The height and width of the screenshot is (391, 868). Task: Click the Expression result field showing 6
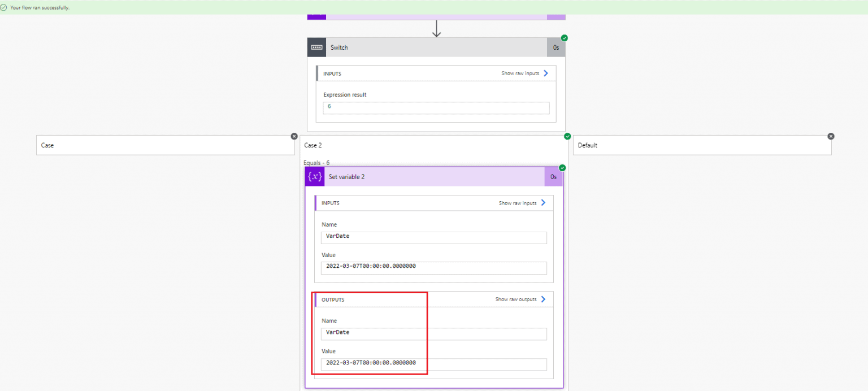pyautogui.click(x=435, y=107)
